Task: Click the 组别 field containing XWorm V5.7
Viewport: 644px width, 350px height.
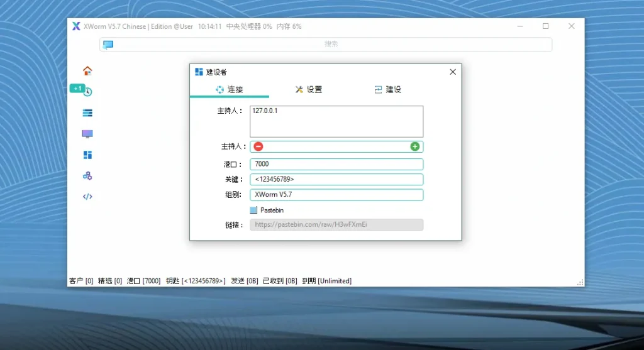Action: click(336, 195)
